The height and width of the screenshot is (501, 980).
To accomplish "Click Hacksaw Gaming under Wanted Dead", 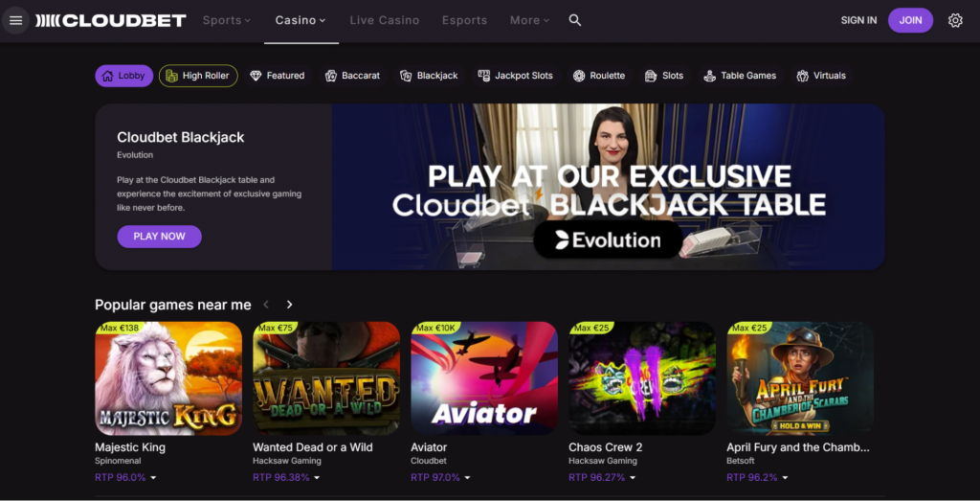I will 287,461.
